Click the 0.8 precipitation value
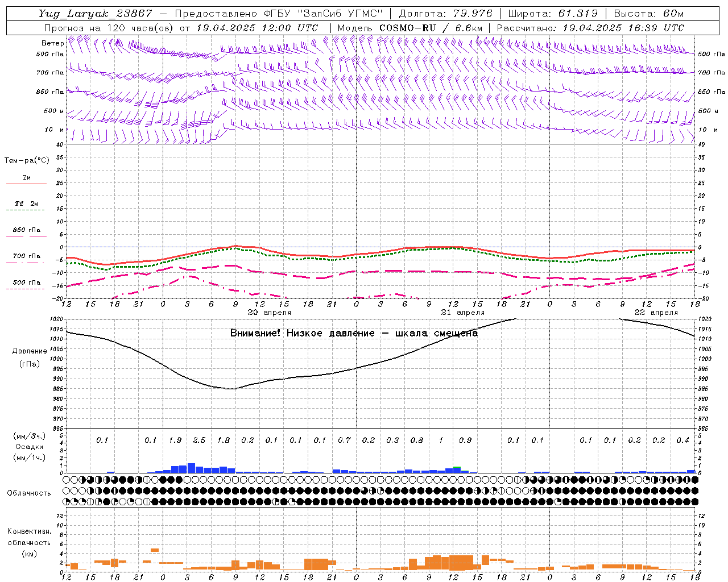Image resolution: width=728 pixels, height=582 pixels. tap(417, 440)
